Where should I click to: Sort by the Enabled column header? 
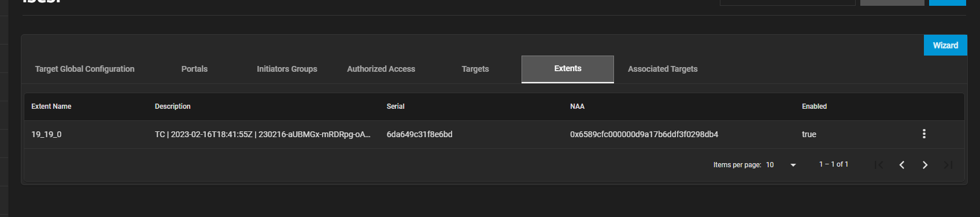[814, 106]
